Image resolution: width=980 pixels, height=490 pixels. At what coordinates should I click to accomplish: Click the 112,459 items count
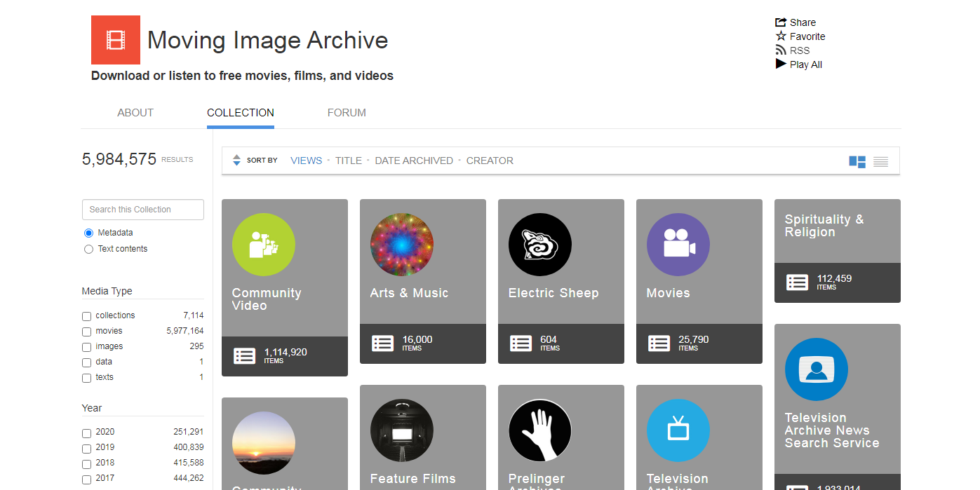(834, 278)
